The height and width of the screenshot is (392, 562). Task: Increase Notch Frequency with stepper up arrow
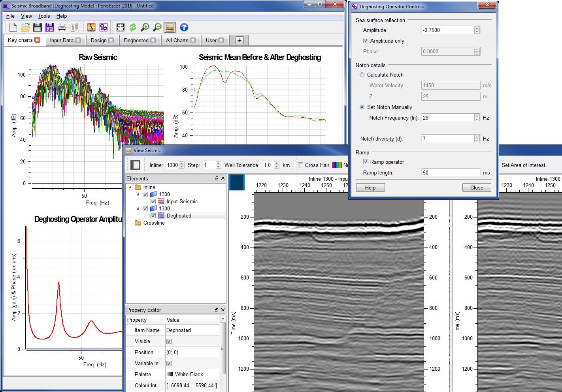click(477, 116)
